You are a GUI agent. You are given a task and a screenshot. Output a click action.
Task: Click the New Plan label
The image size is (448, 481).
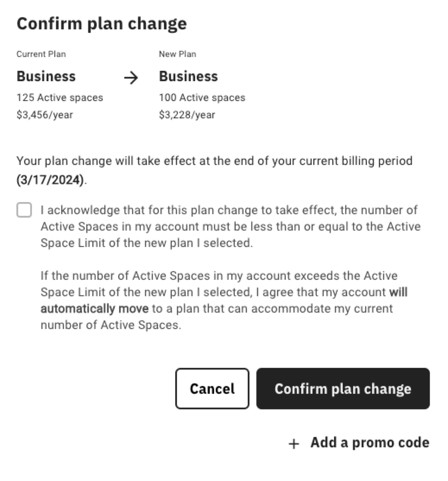[177, 54]
